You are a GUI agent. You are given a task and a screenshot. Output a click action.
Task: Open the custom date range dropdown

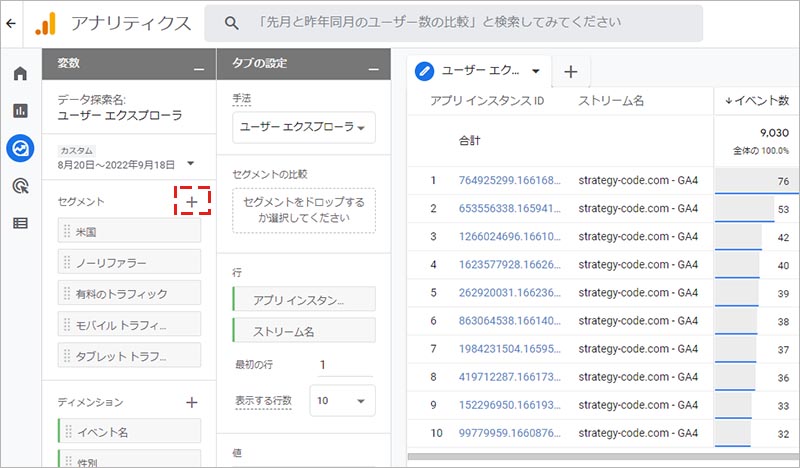189,163
